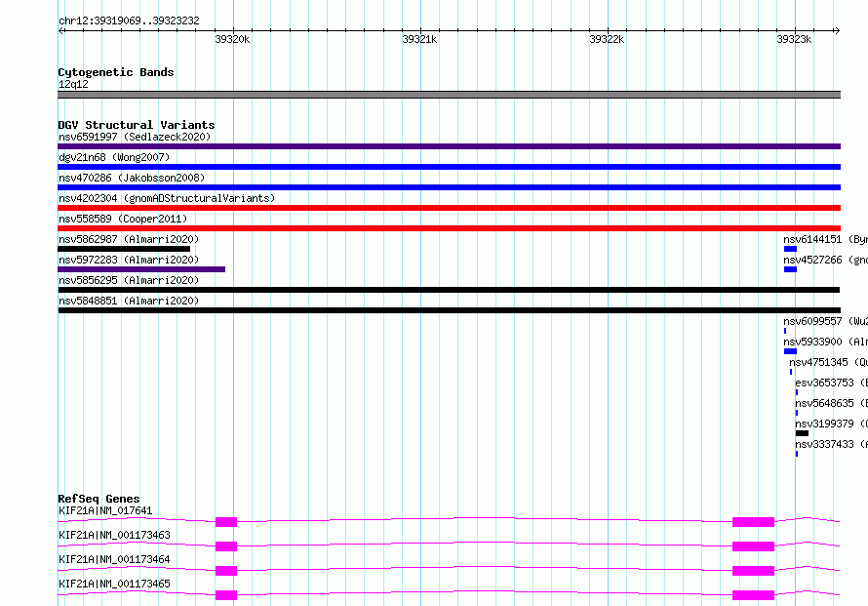868x606 pixels.
Task: Click NM_017641 exon near 39320k
Action: click(x=226, y=522)
